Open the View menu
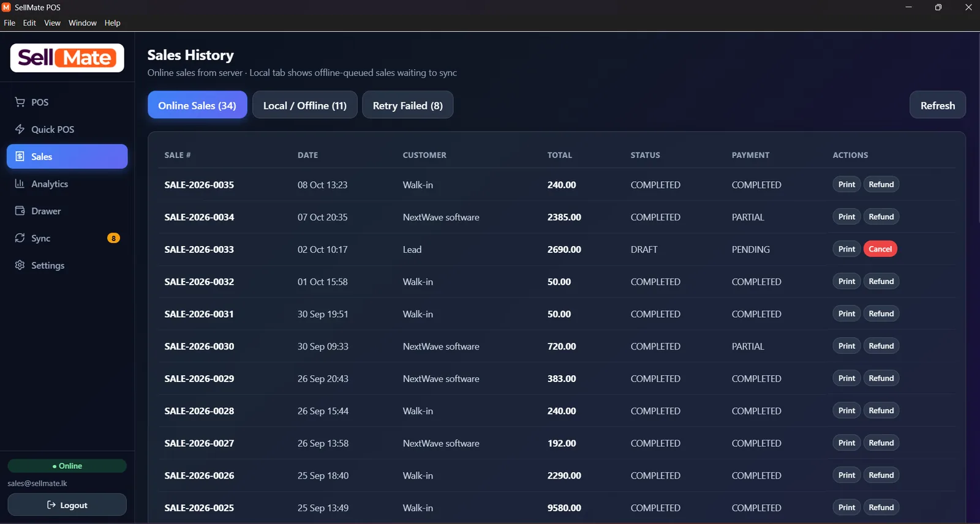This screenshot has height=524, width=980. [x=52, y=23]
